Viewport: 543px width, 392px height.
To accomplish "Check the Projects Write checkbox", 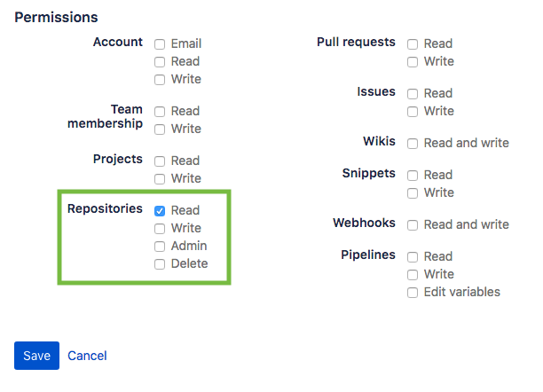I will 160,179.
